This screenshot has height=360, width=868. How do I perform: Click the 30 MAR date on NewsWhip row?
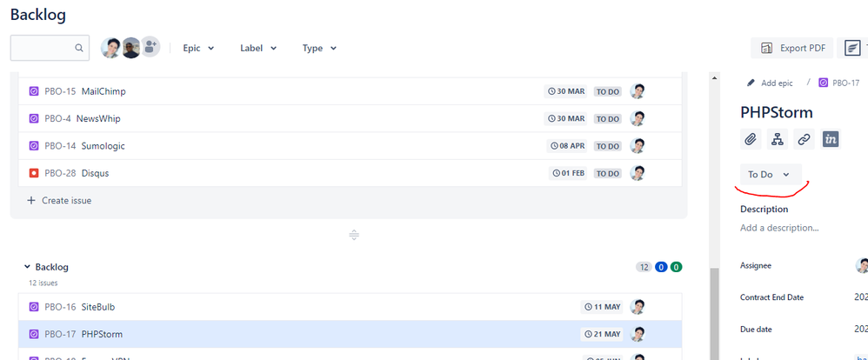565,118
